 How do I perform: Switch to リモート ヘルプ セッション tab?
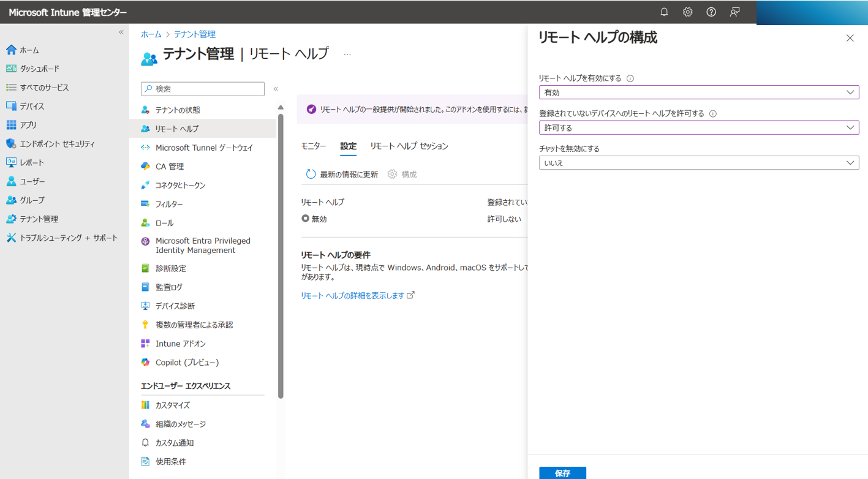tap(409, 146)
